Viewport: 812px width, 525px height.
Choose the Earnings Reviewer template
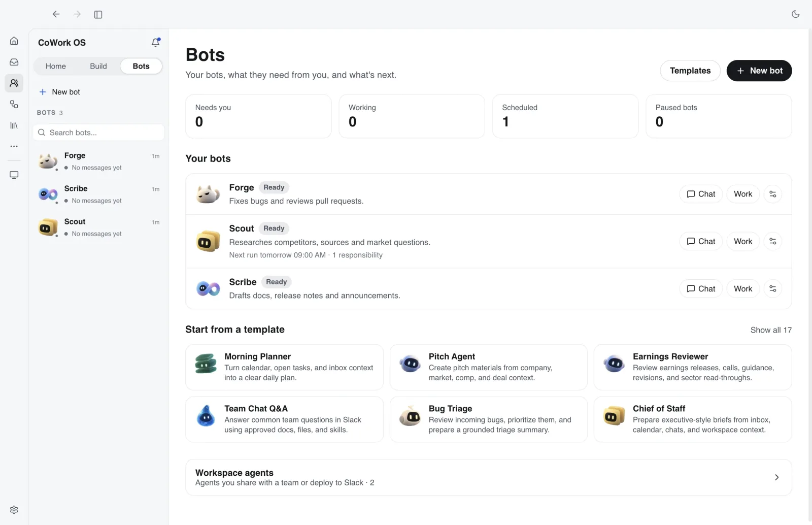tap(693, 367)
